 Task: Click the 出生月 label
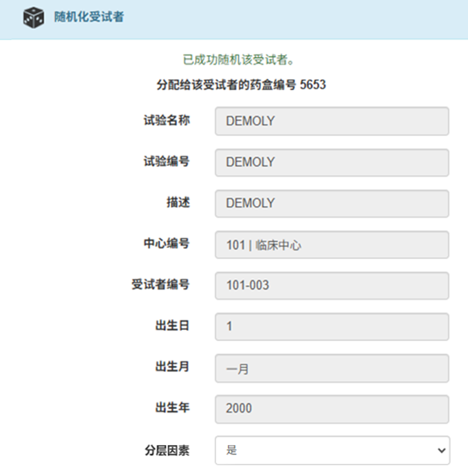point(172,366)
